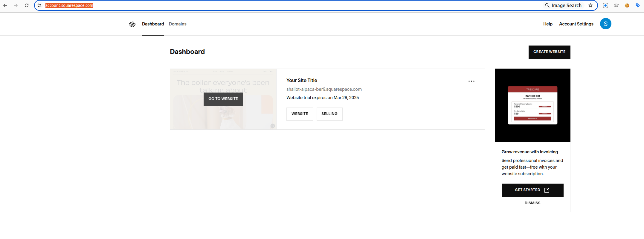644x239 pixels.
Task: Click the Squarespace logo icon
Action: 132,24
